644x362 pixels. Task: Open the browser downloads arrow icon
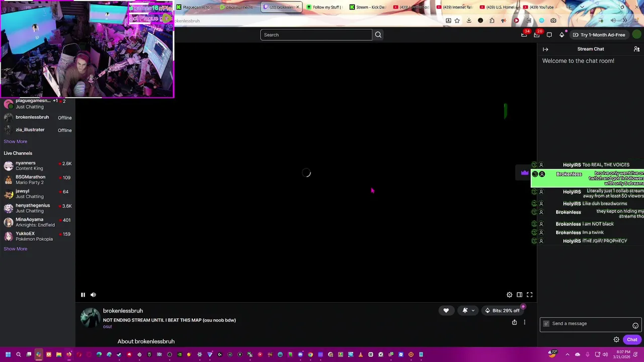click(x=469, y=21)
